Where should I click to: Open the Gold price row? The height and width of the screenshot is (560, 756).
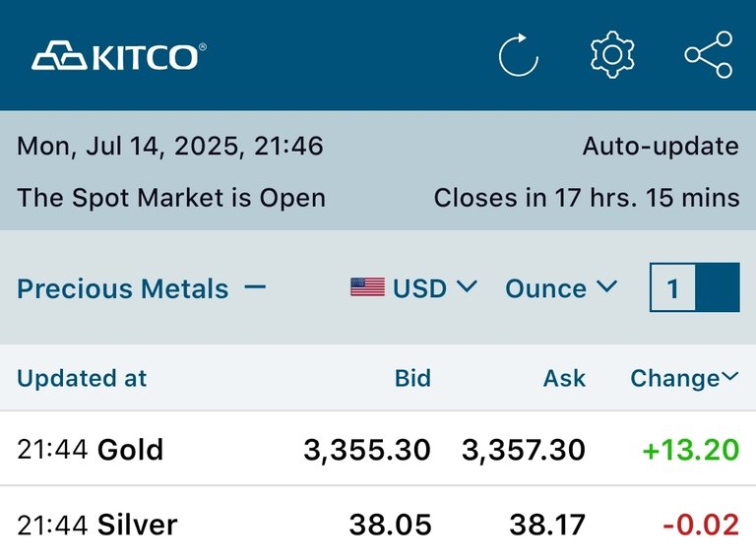click(x=378, y=449)
